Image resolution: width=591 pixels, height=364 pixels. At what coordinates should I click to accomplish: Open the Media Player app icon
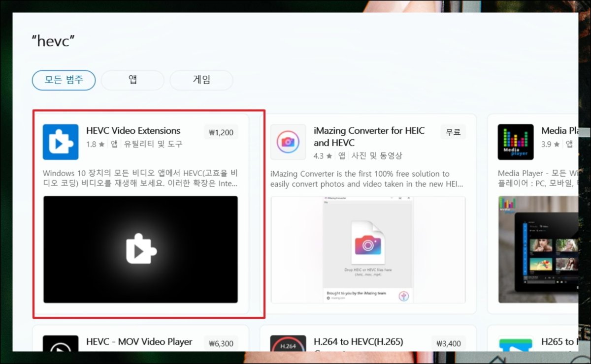point(516,142)
